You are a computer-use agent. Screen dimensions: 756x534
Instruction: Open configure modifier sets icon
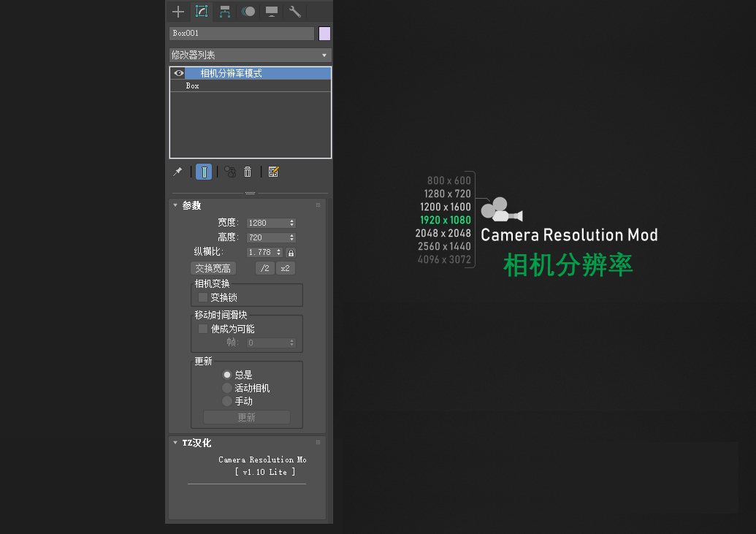pos(273,172)
